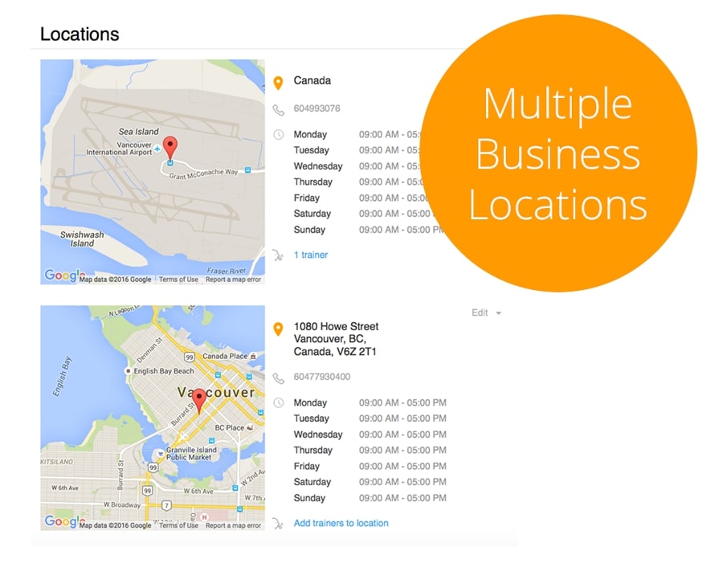Click the Google logo on the Sea Island map
The width and height of the screenshot is (723, 588).
point(63,276)
